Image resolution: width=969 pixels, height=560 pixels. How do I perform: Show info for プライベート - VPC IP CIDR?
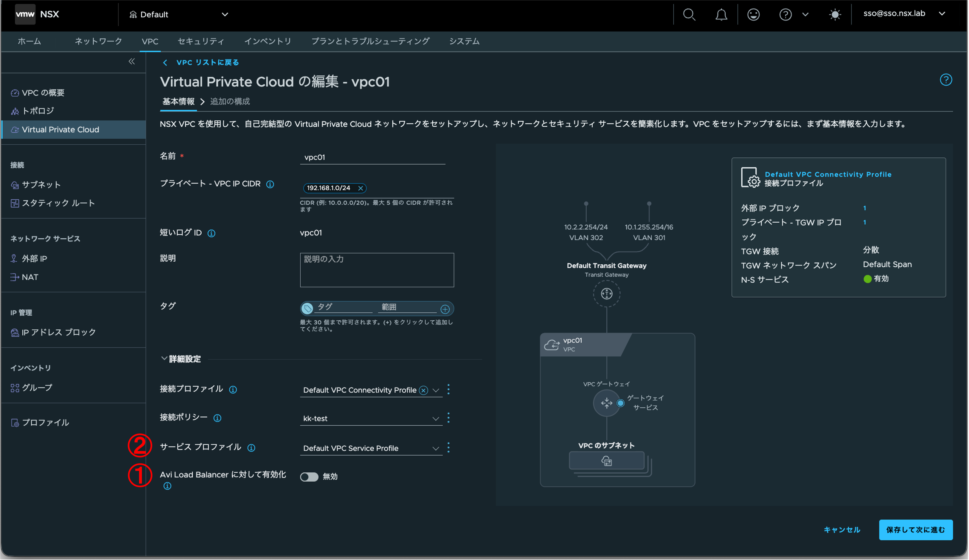coord(270,184)
